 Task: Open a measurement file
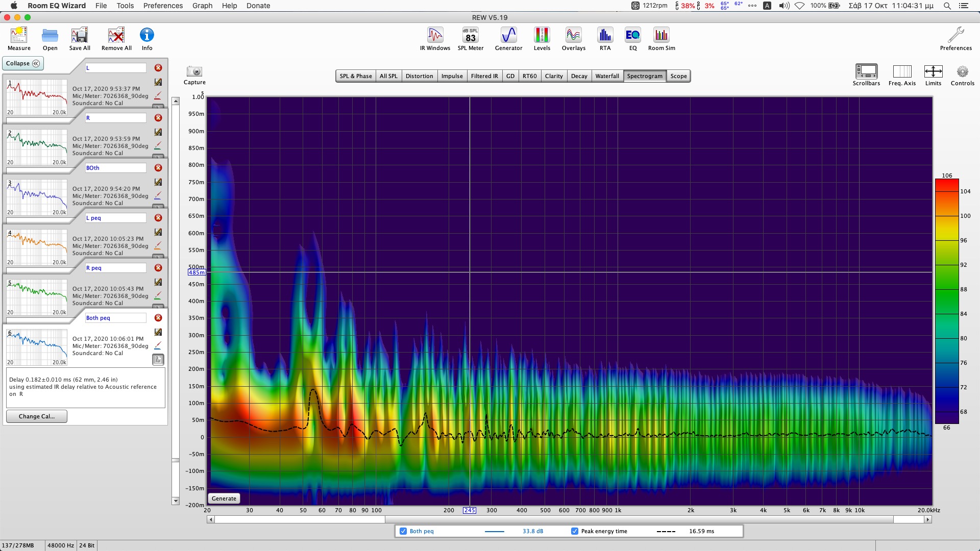click(x=50, y=39)
